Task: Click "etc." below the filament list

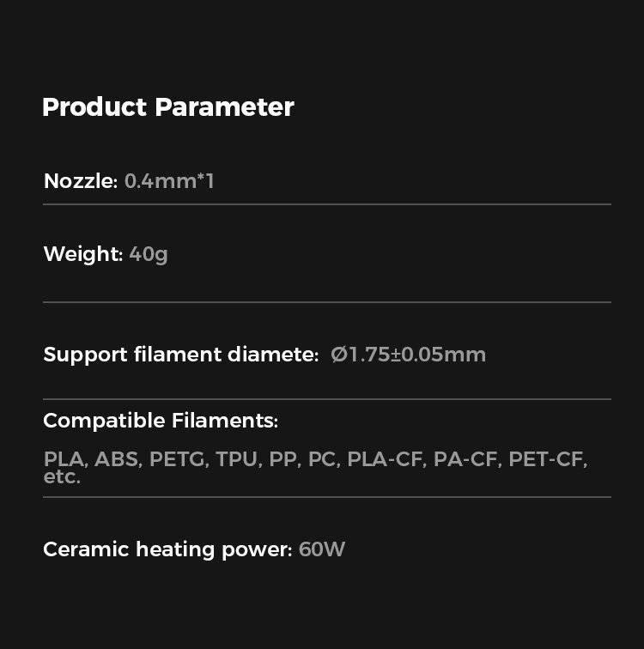Action: point(62,476)
